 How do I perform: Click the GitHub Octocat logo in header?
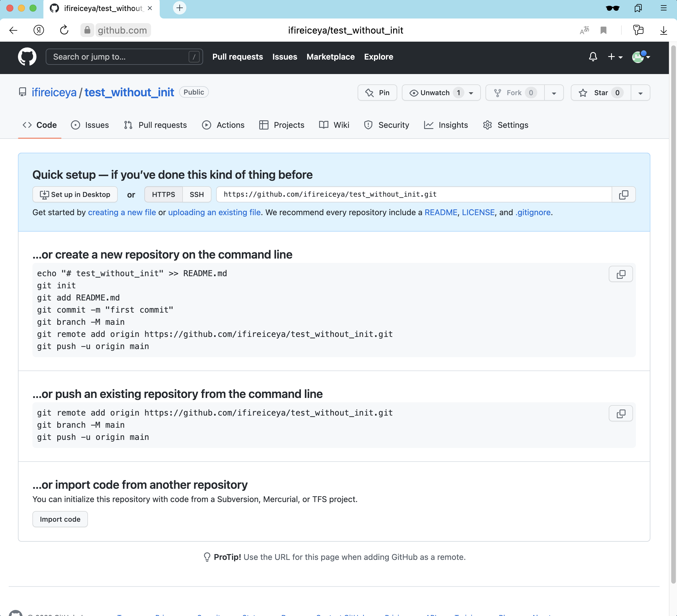point(27,57)
